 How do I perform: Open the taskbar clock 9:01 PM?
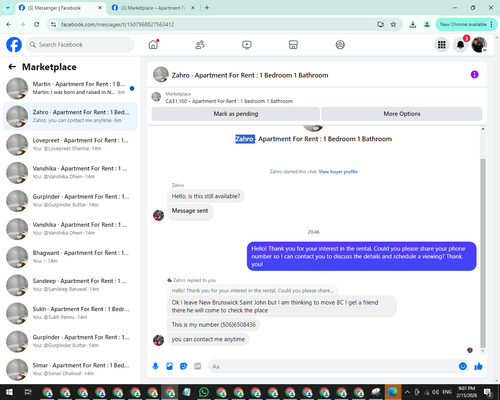coord(467,392)
